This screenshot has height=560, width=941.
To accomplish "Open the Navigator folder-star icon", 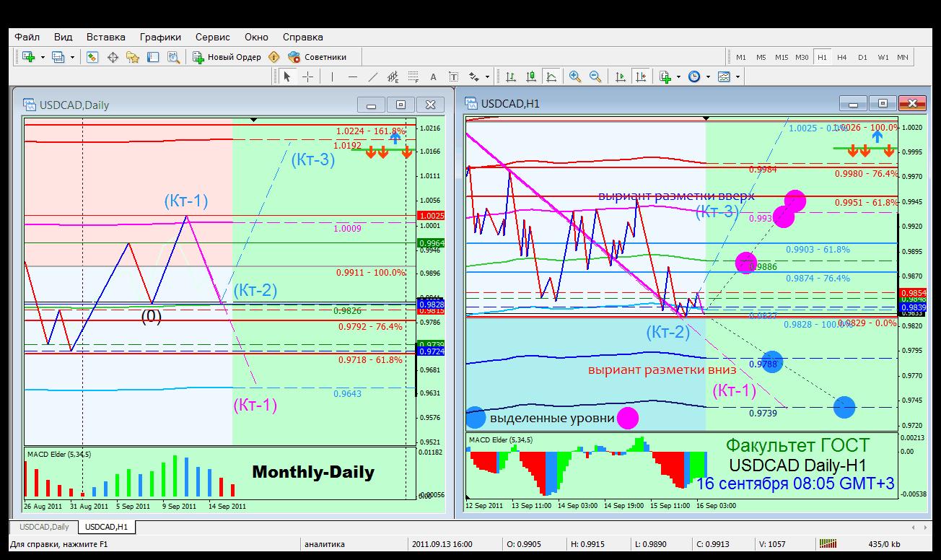I will [133, 57].
